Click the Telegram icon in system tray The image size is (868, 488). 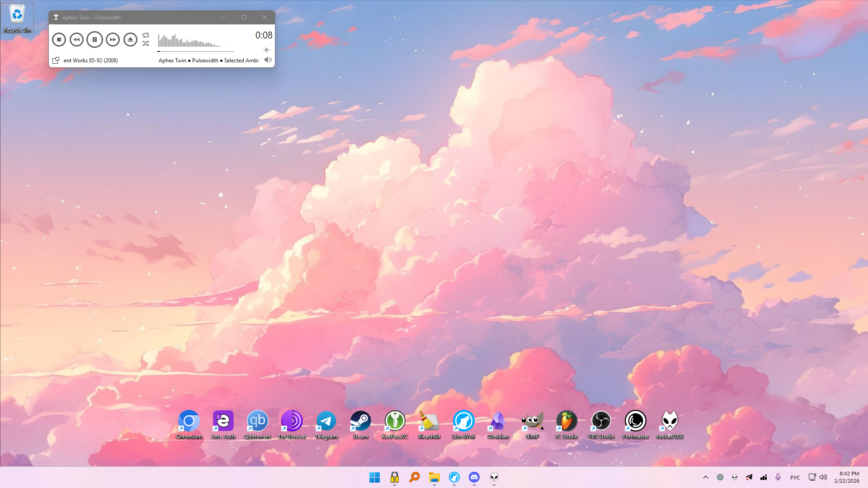pos(749,477)
